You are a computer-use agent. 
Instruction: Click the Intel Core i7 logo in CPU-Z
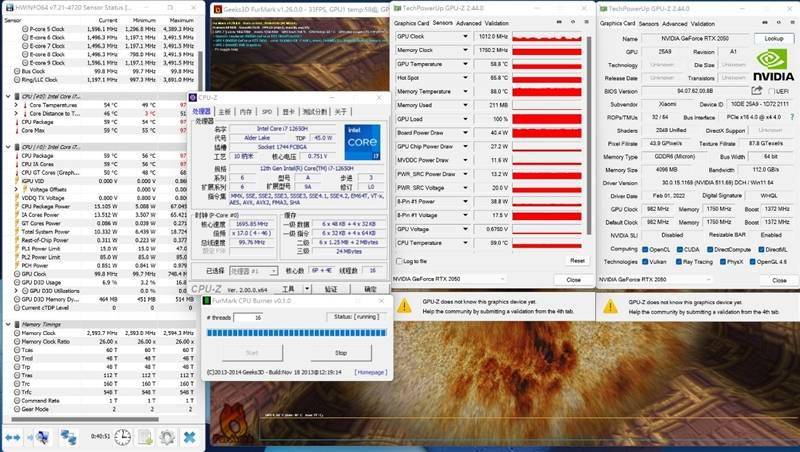click(362, 142)
